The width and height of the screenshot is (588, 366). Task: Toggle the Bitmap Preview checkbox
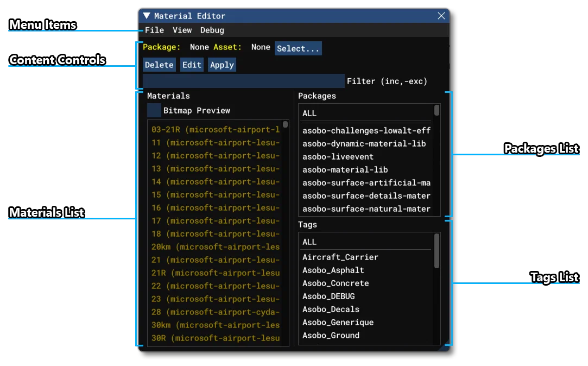(x=154, y=111)
